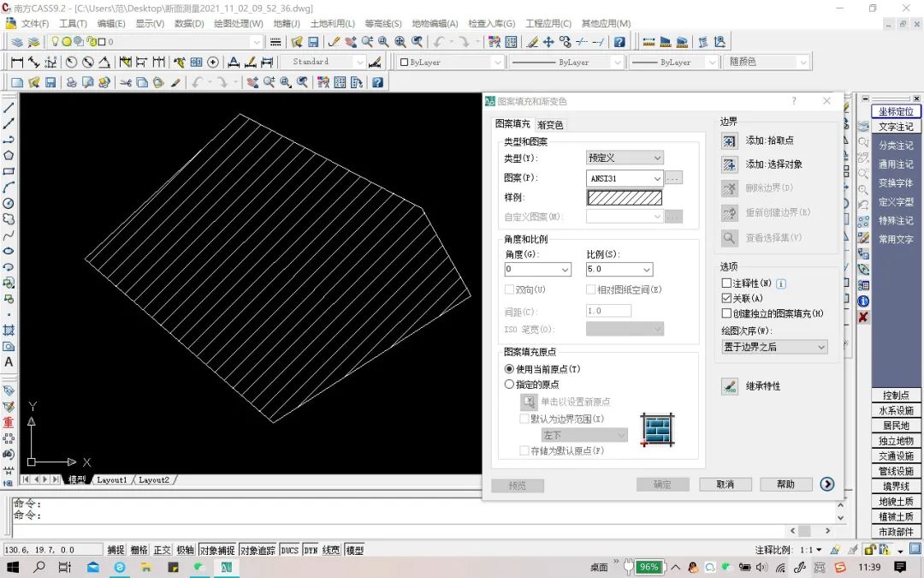The image size is (924, 578).
Task: Click the 添加:拾取点 boundary icon
Action: [730, 141]
